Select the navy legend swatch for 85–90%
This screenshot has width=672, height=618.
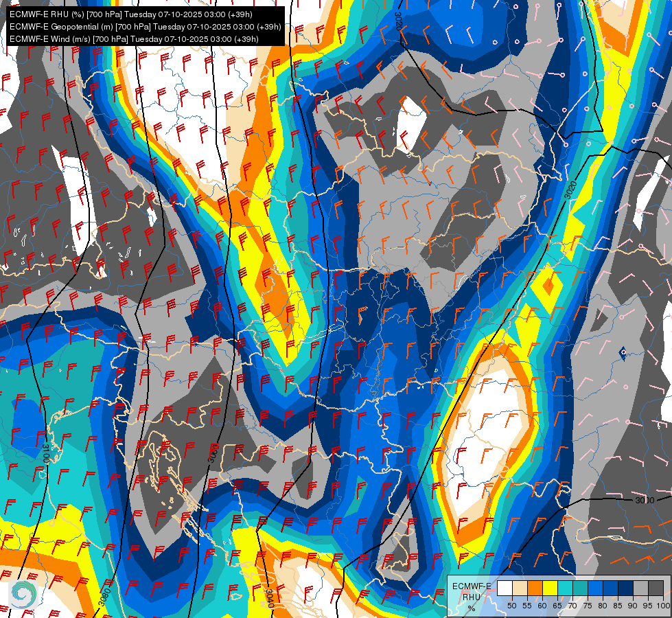point(626,588)
